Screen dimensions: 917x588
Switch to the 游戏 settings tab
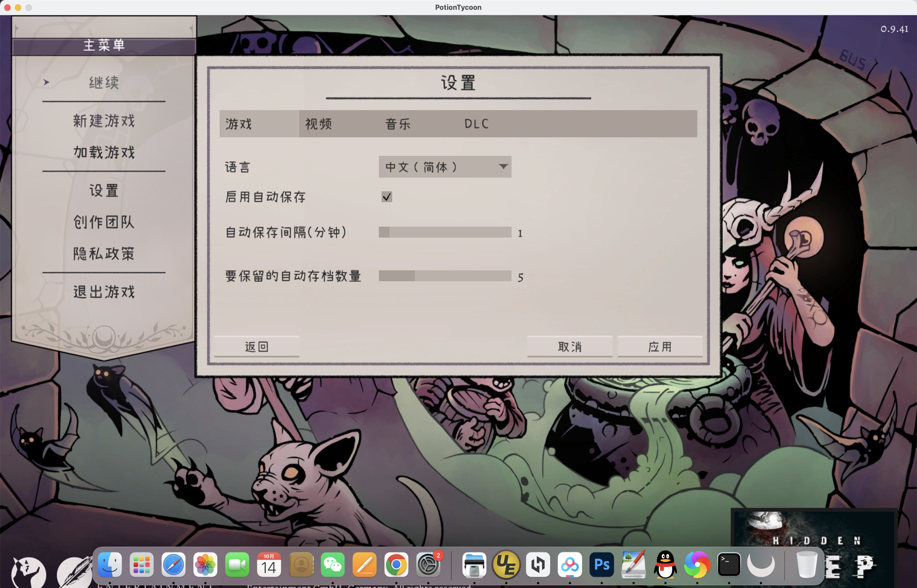259,124
